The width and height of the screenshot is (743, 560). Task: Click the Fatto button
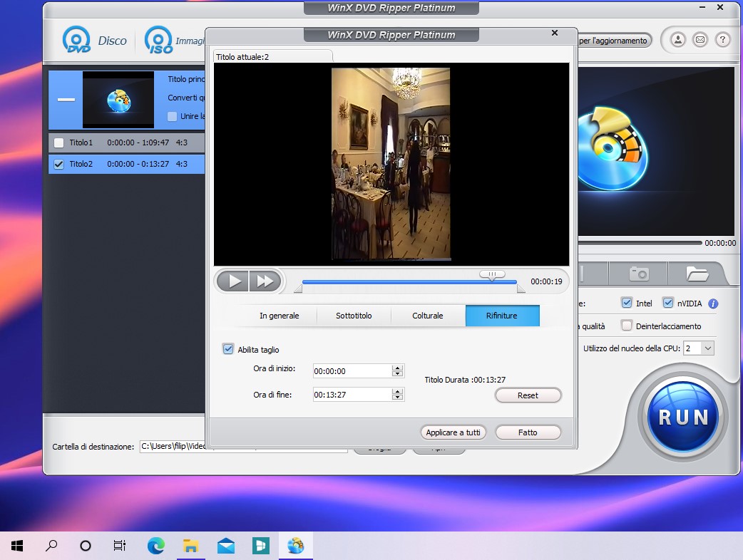tap(528, 432)
